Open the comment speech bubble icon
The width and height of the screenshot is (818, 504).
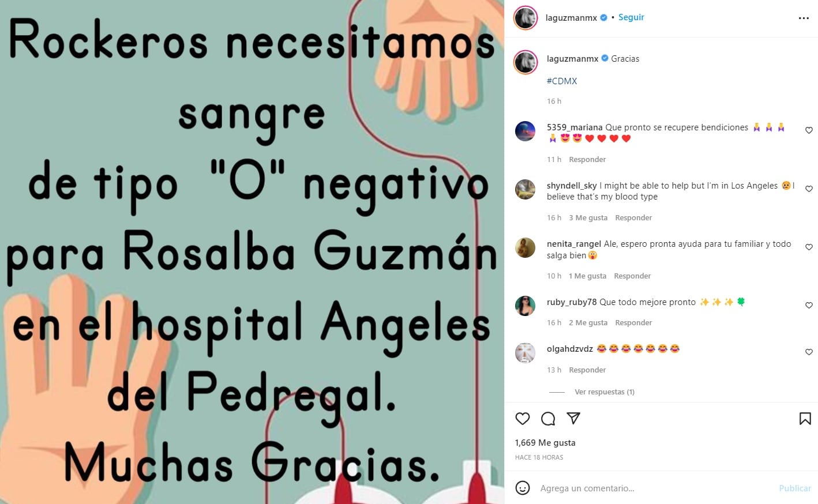pyautogui.click(x=548, y=419)
